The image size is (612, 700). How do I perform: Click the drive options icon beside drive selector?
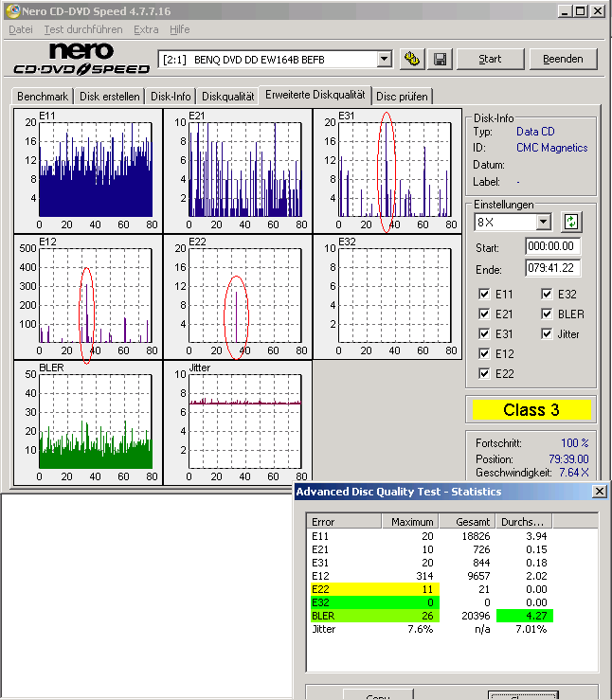(411, 59)
